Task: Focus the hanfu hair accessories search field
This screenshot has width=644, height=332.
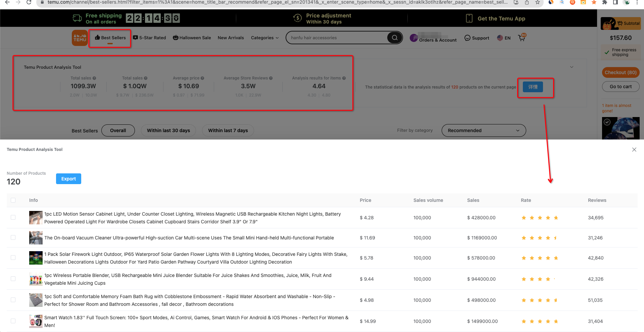Action: [337, 38]
